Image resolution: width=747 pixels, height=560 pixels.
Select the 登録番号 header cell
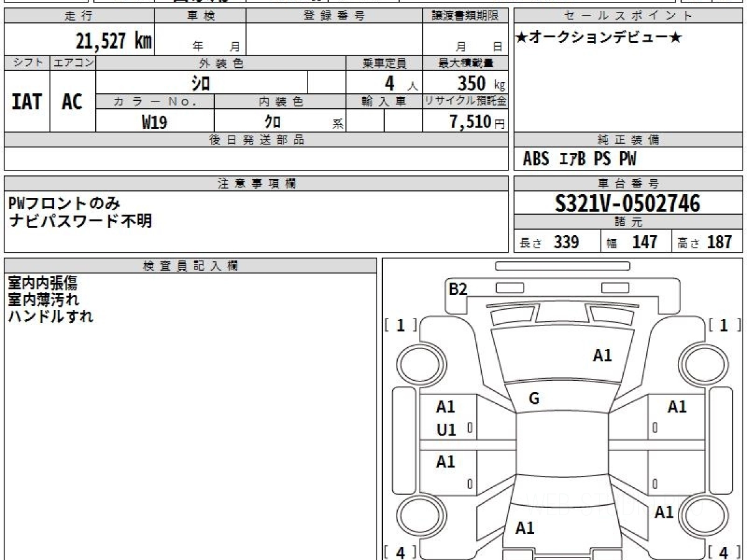click(x=334, y=16)
